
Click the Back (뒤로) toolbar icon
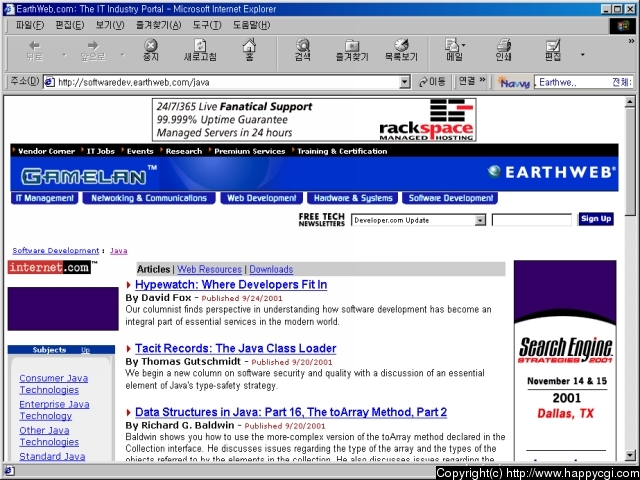[35, 51]
